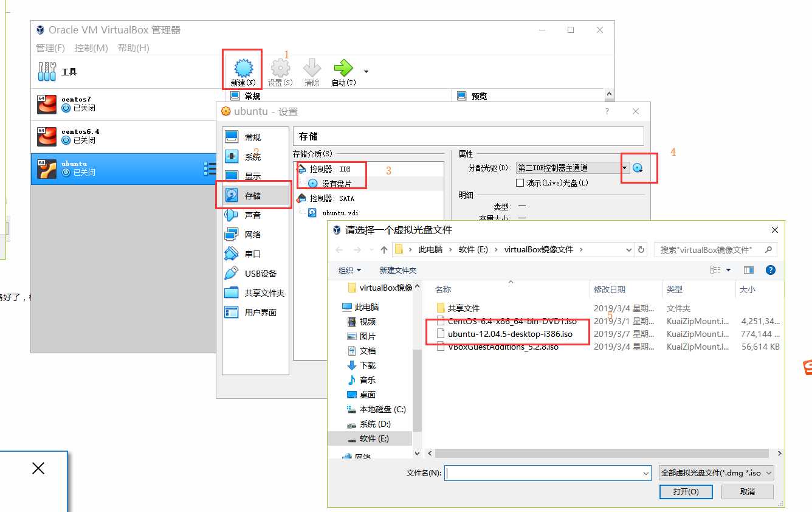Click the refresh button beside address bar
Image resolution: width=812 pixels, height=512 pixels.
[642, 249]
